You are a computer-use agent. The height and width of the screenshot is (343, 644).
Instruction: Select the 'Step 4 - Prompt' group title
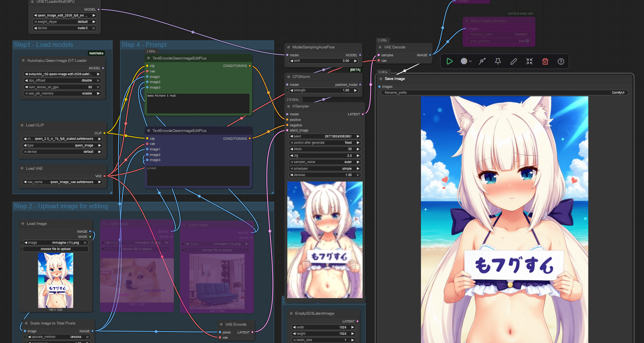pos(144,44)
